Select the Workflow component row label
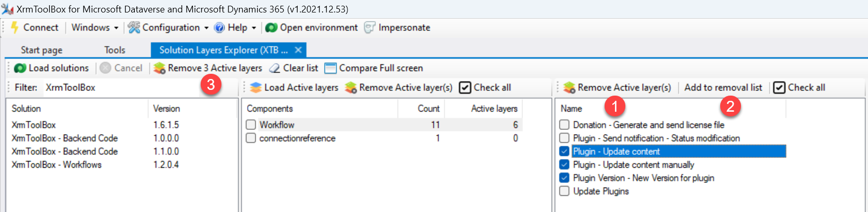The image size is (868, 212). pyautogui.click(x=277, y=125)
